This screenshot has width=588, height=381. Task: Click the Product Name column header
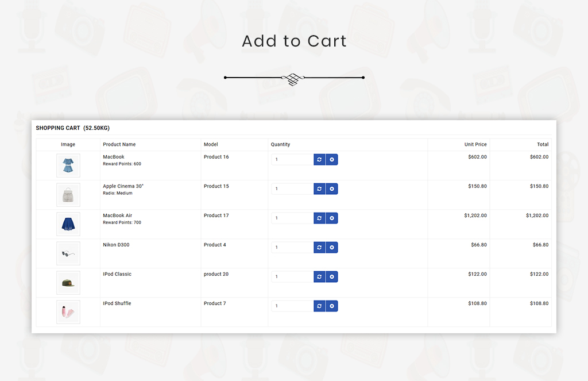(119, 144)
